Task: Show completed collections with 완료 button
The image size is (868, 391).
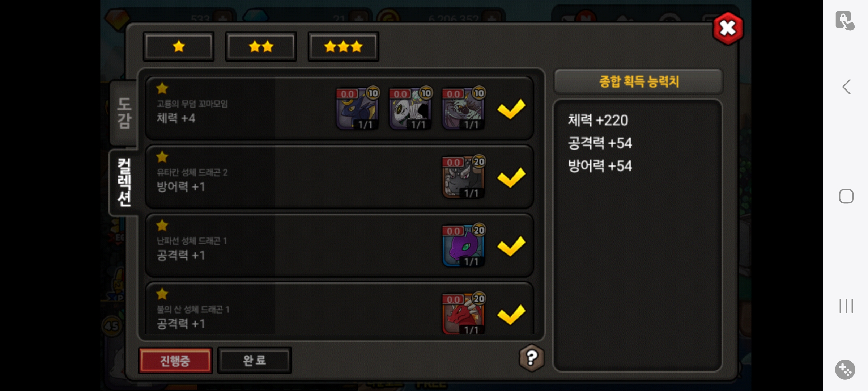Action: tap(255, 360)
